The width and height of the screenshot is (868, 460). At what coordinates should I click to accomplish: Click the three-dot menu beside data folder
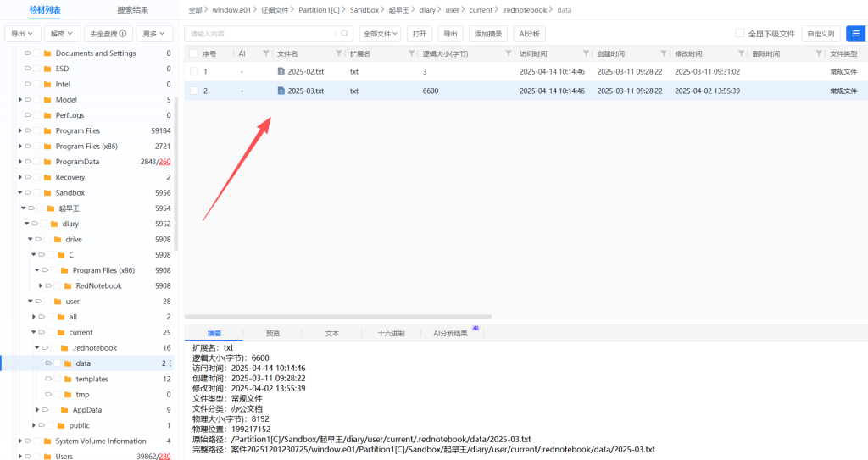click(x=170, y=363)
